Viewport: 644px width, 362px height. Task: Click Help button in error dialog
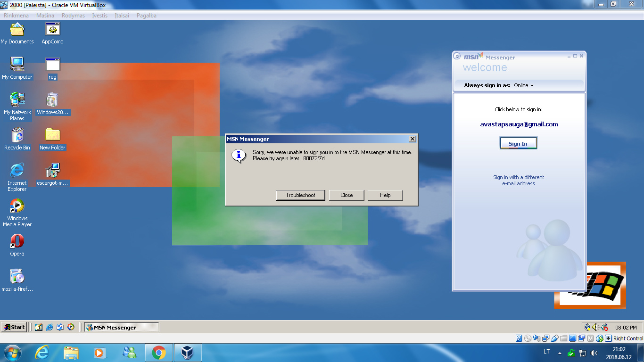pos(385,195)
